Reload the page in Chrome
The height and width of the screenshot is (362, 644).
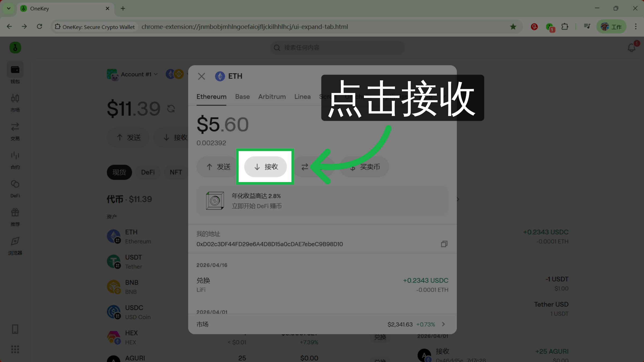(x=39, y=26)
